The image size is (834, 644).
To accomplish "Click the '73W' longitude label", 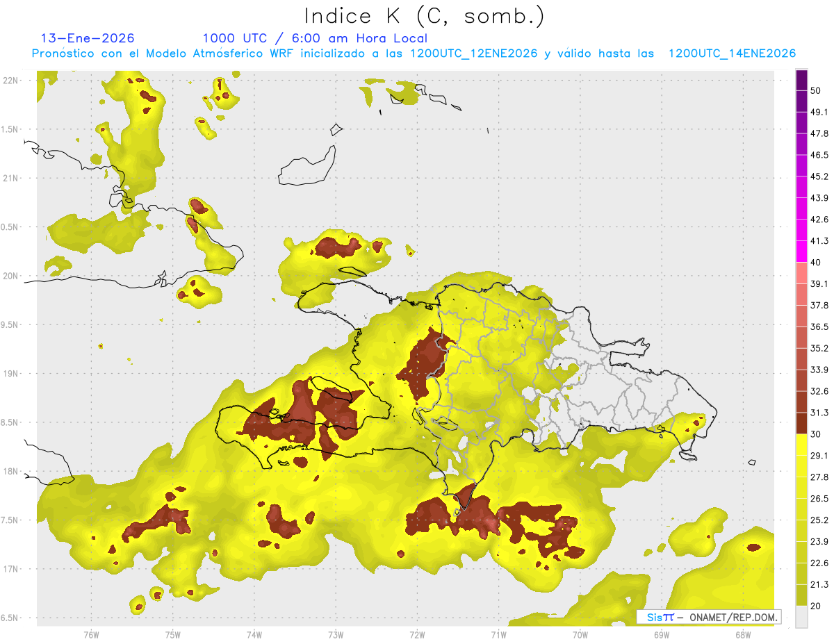I will (x=336, y=635).
